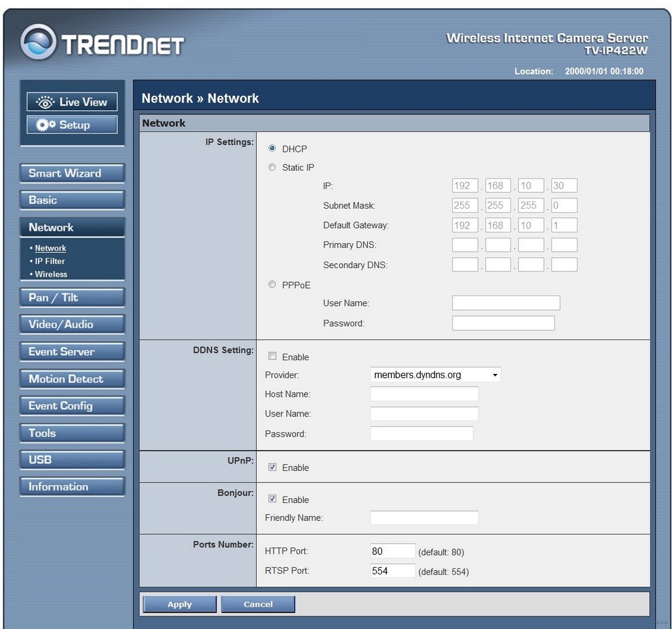Click the PPPoE Password field
Viewport: 672px width, 629px height.
pos(503,323)
